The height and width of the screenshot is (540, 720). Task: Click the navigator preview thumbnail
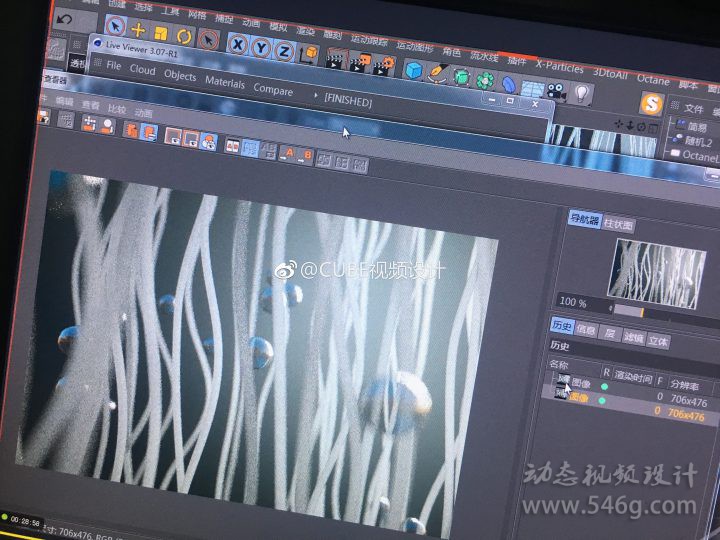pos(656,273)
